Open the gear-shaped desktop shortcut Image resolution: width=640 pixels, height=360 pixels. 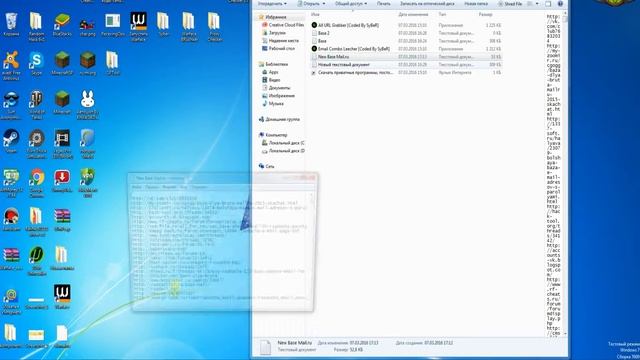[x=36, y=144]
